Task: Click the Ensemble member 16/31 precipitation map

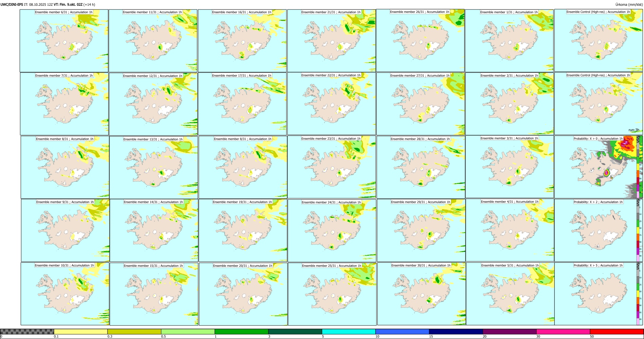Action: click(242, 41)
